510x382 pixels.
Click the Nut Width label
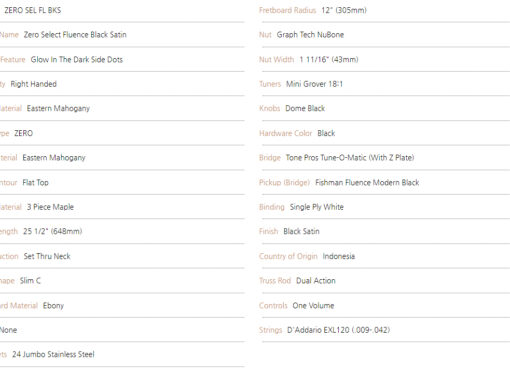(276, 60)
